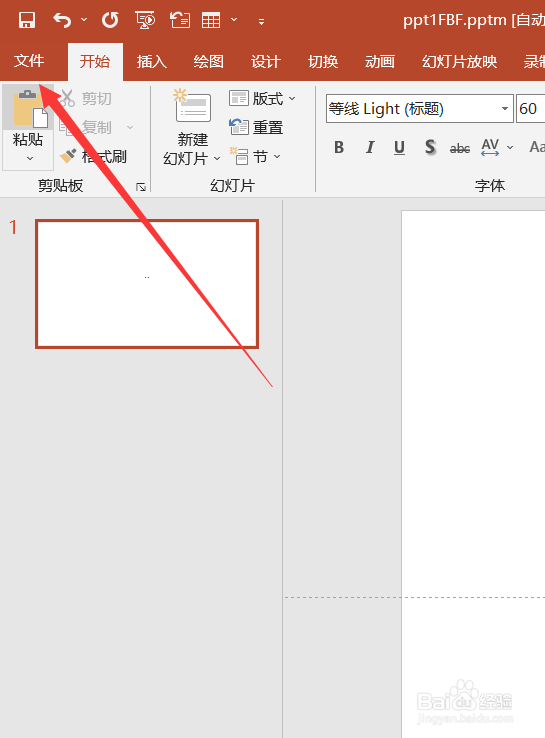Image resolution: width=545 pixels, height=738 pixels.
Task: Switch to the 开始 tab
Action: (x=95, y=61)
